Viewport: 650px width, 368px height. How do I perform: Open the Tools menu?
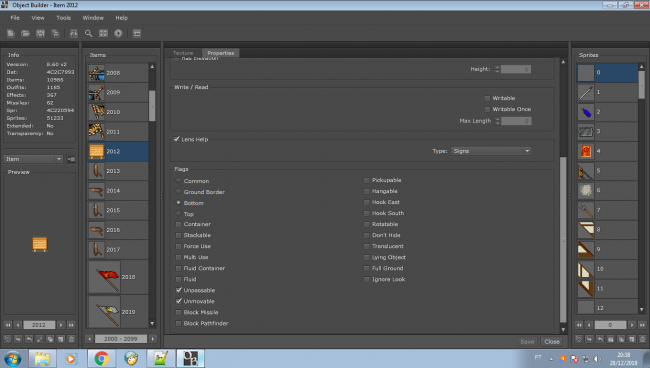[x=63, y=18]
